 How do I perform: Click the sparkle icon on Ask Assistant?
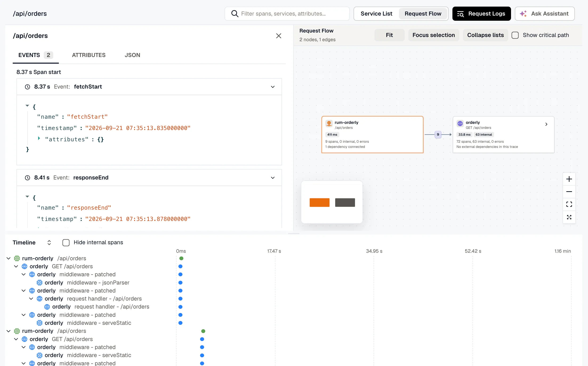point(523,14)
